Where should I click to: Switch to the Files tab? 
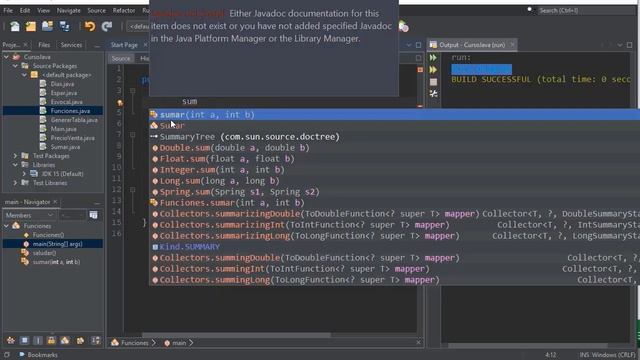[44, 45]
